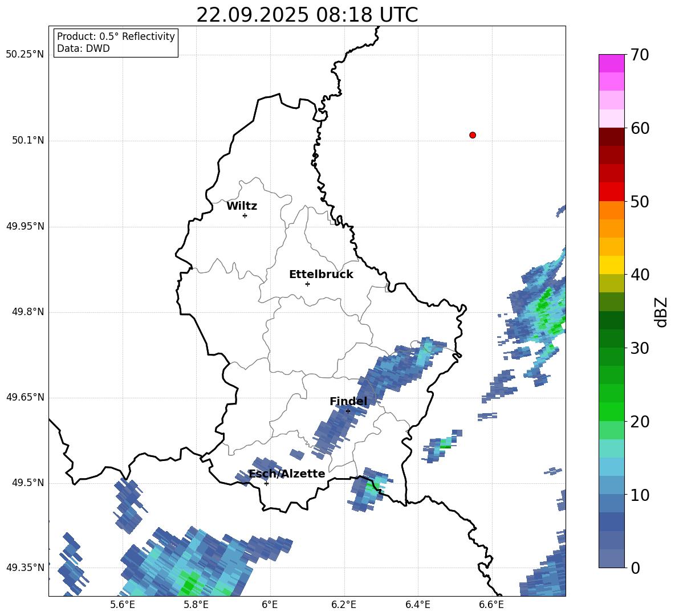
Task: Click the red dot radar site marker
Action: tap(473, 135)
